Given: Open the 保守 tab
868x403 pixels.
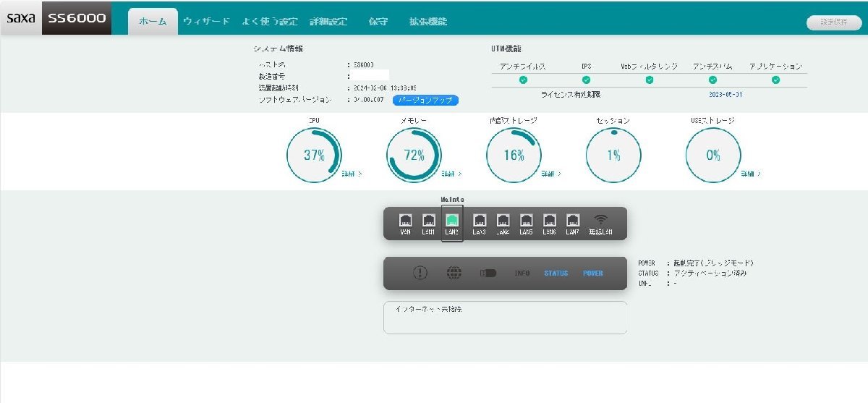Looking at the screenshot, I should [378, 22].
